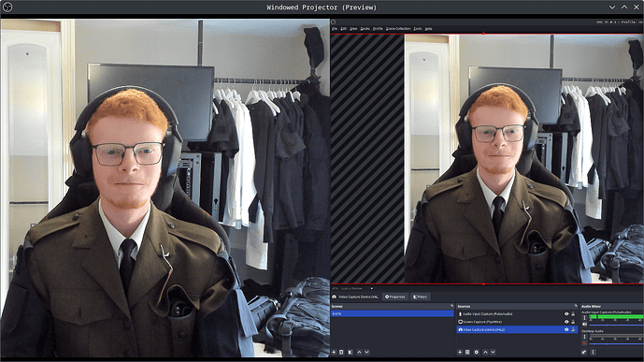Add a new source with plus icon
Viewport: 644px width, 362px height.
460,352
